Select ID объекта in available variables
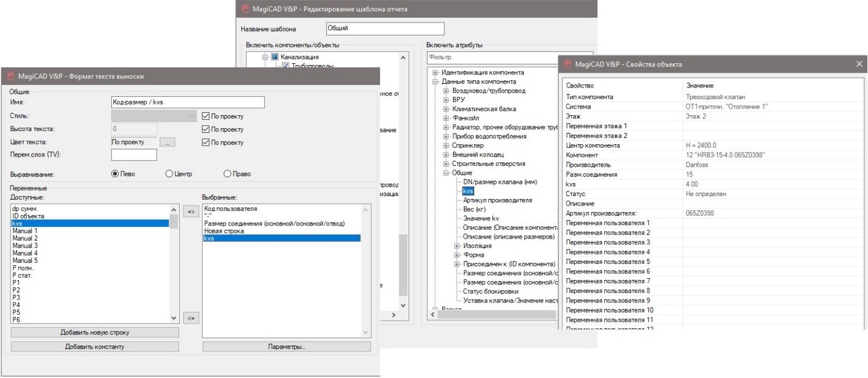Image resolution: width=868 pixels, height=378 pixels. pyautogui.click(x=28, y=216)
